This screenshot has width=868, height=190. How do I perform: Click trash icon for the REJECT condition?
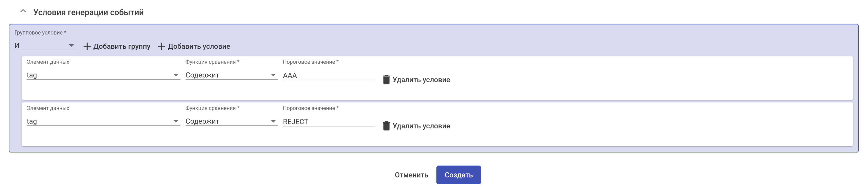(x=386, y=126)
